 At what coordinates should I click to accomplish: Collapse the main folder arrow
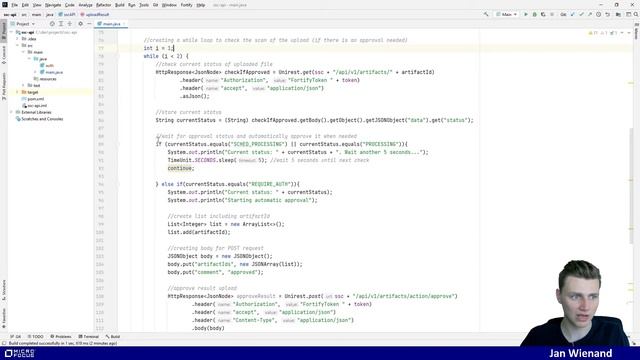pyautogui.click(x=23, y=52)
